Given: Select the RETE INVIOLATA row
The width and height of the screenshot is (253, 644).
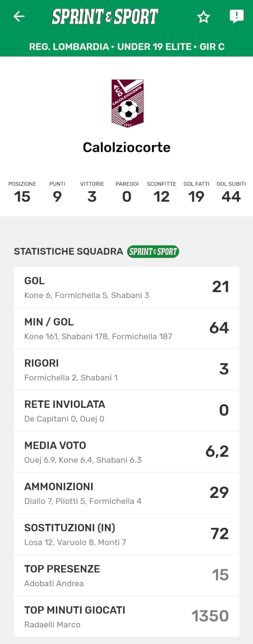Looking at the screenshot, I should 126,411.
